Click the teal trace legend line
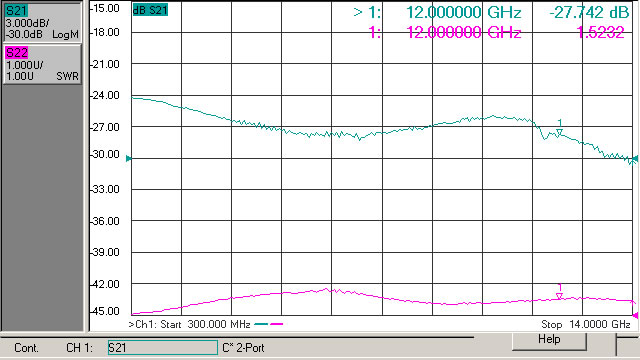This screenshot has width=640, height=360. coord(261,324)
